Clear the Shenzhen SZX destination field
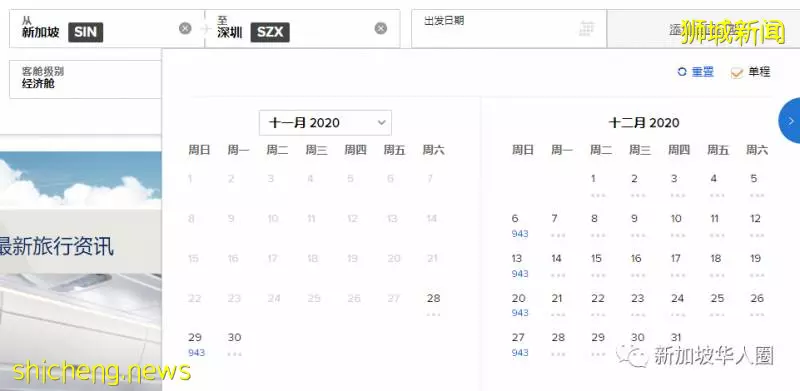Viewport: 800px width, 391px height. point(381,29)
